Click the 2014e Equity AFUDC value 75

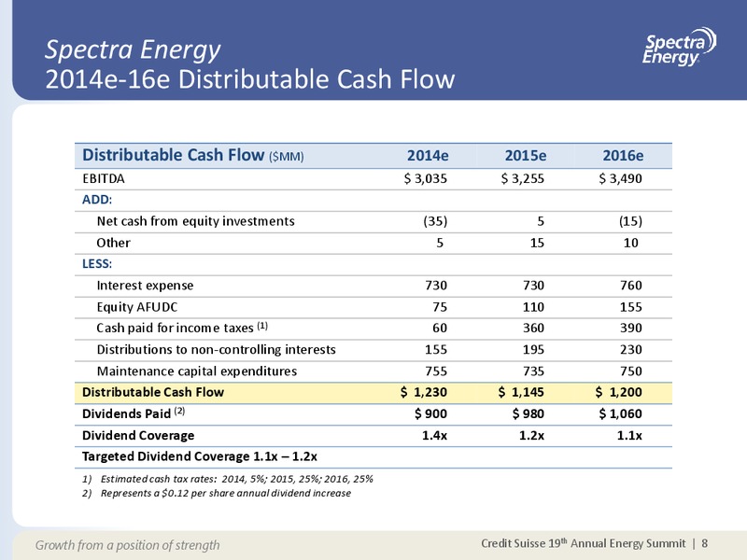point(439,307)
